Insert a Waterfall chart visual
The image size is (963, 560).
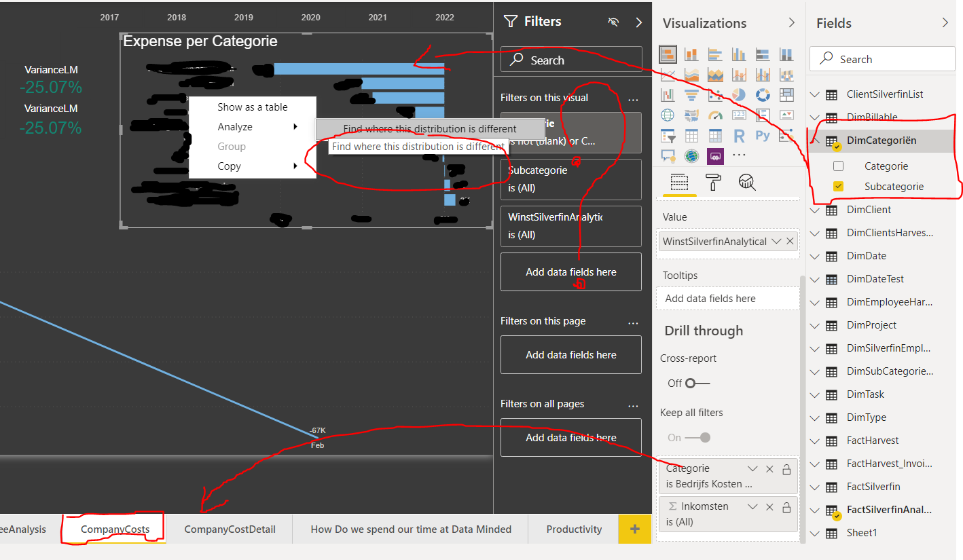668,95
